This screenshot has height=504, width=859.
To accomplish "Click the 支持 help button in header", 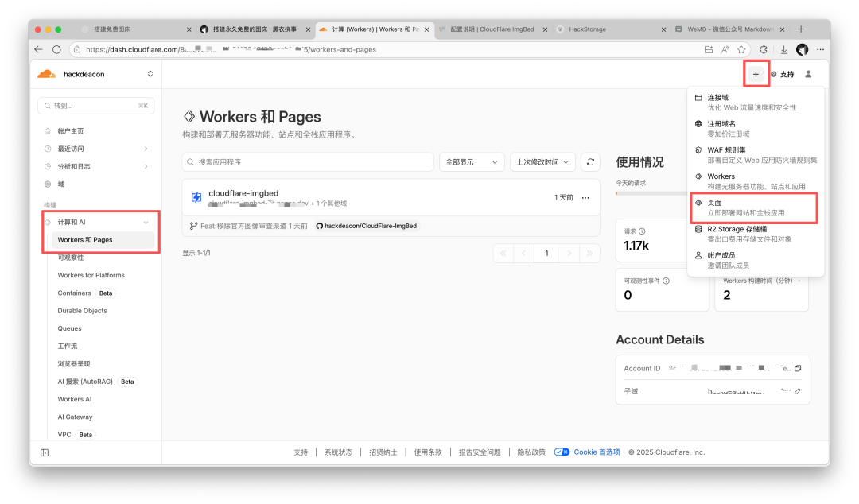I will pos(783,74).
